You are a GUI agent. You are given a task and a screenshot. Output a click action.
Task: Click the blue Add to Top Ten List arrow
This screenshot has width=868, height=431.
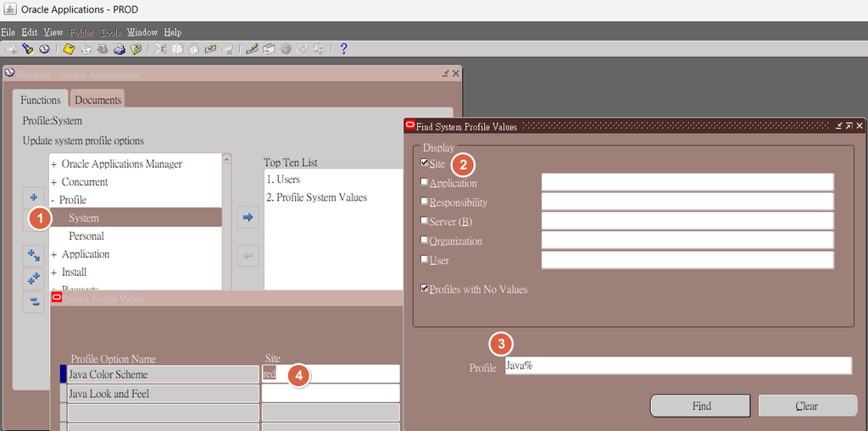coord(248,218)
